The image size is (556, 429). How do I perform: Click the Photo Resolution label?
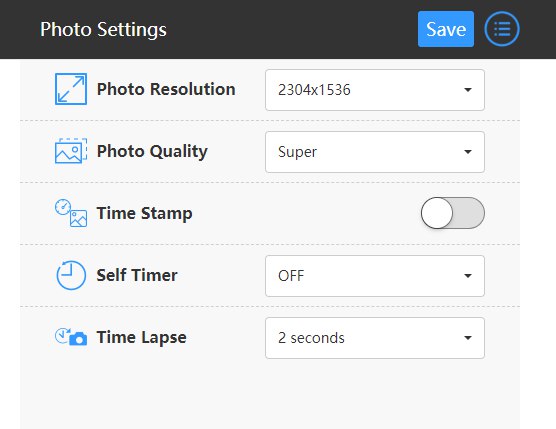[166, 89]
